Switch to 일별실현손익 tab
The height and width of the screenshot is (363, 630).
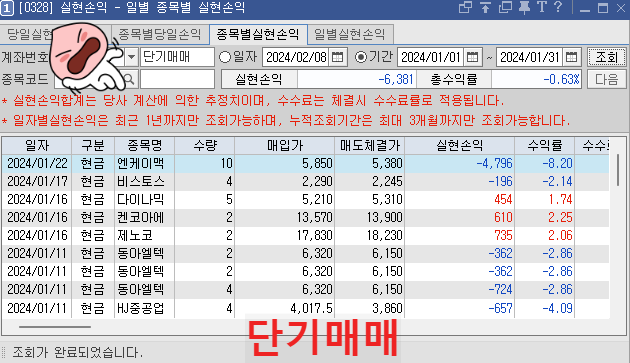click(350, 34)
